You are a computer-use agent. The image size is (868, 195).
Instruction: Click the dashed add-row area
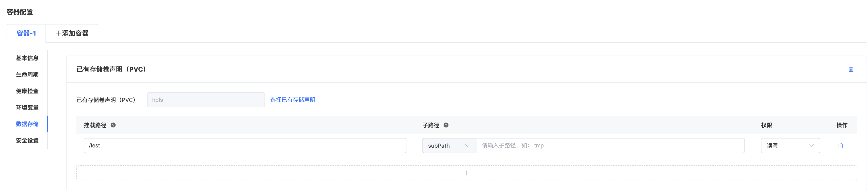click(269, 173)
